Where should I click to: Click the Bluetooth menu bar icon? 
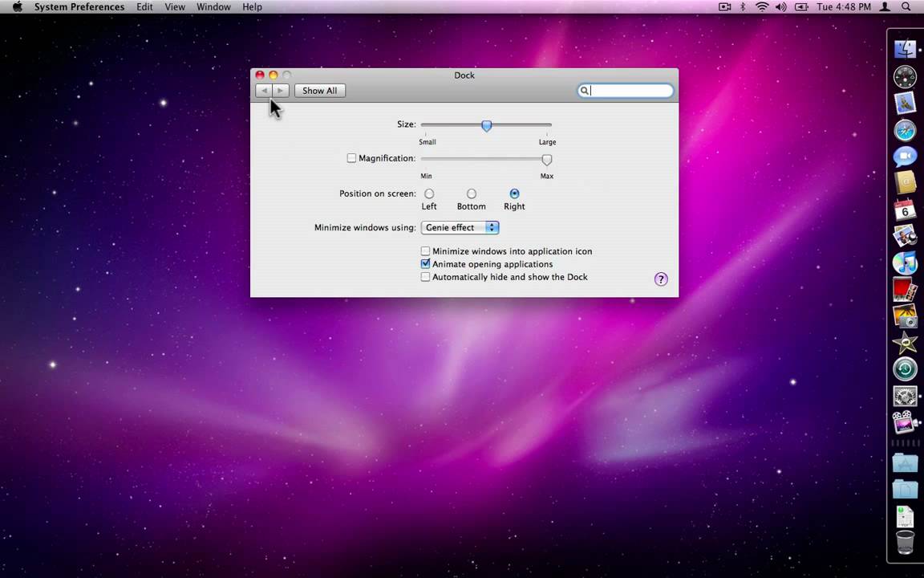click(743, 7)
